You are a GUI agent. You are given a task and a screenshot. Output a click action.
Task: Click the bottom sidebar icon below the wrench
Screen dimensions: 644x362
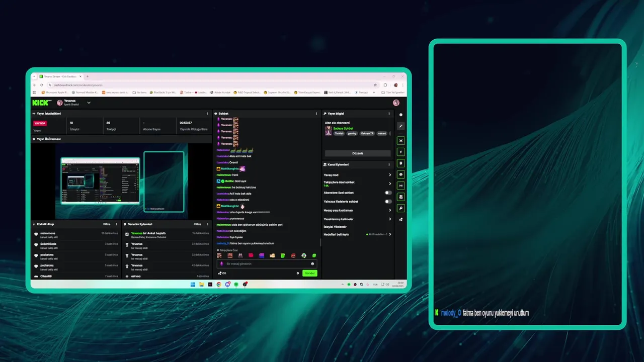[401, 219]
